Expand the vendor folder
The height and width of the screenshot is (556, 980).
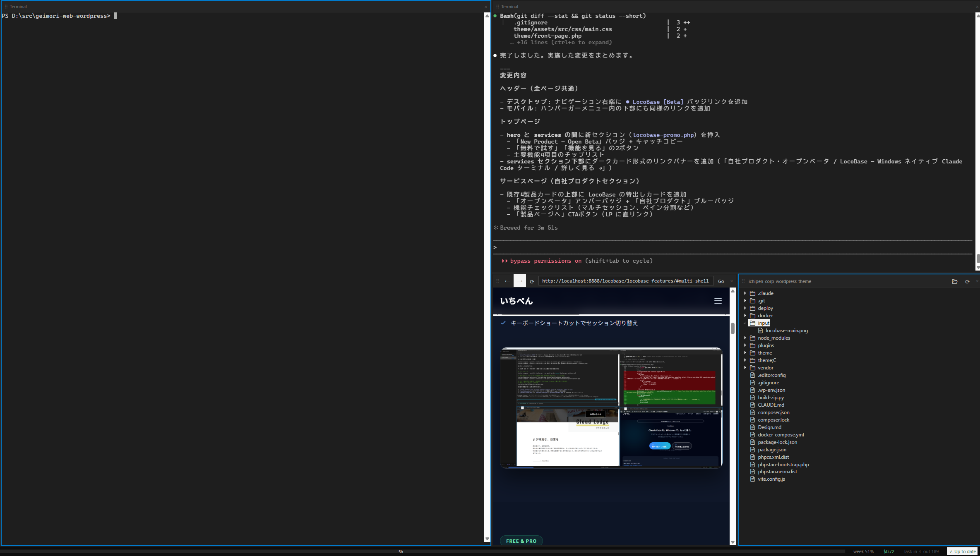pos(745,368)
